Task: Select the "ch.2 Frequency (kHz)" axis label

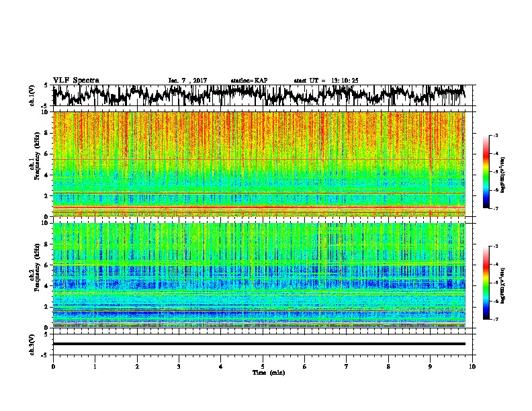Action: click(35, 267)
